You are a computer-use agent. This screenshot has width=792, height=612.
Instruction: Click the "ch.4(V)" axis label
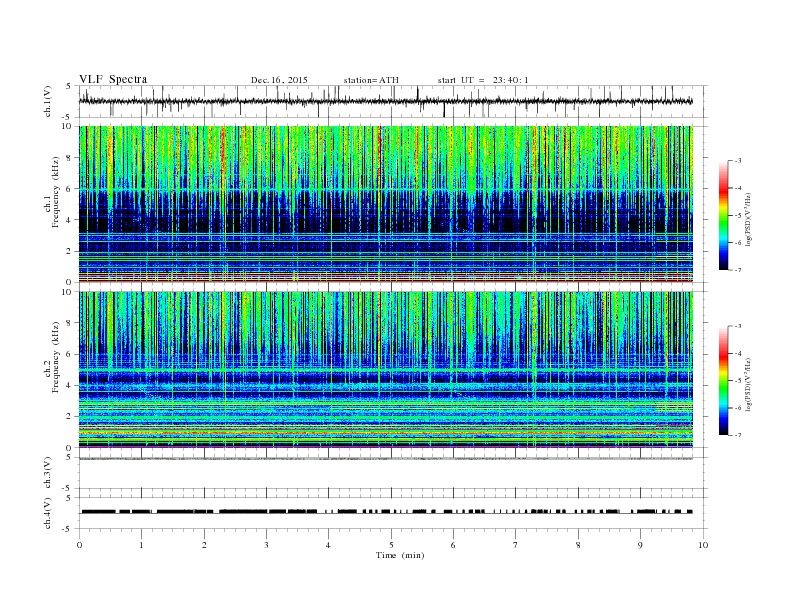[48, 513]
